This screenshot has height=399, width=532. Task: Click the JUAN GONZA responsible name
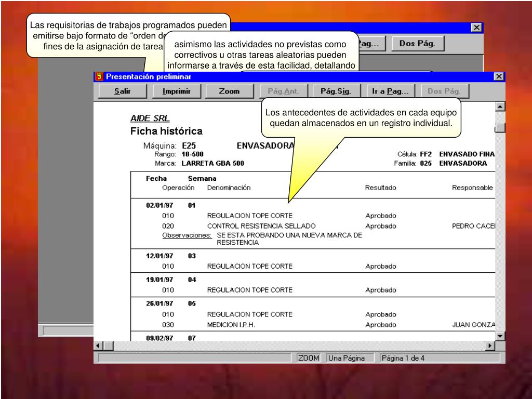click(x=474, y=325)
